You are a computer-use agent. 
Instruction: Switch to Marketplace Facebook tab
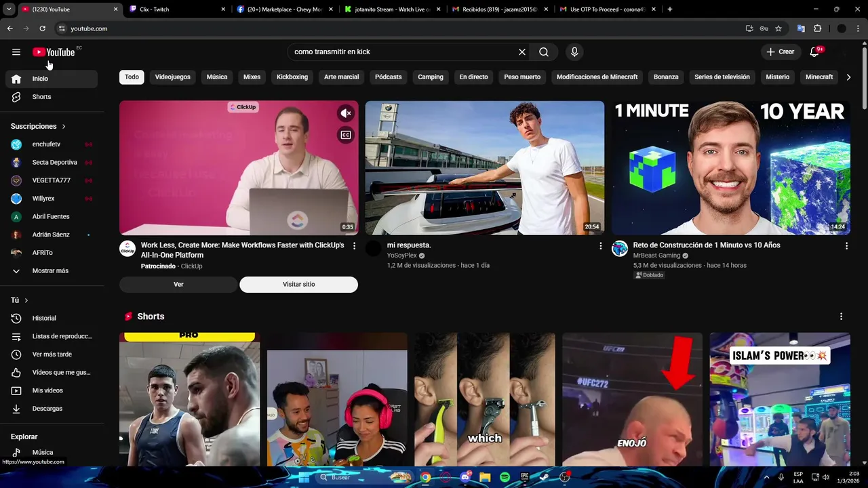tap(284, 9)
